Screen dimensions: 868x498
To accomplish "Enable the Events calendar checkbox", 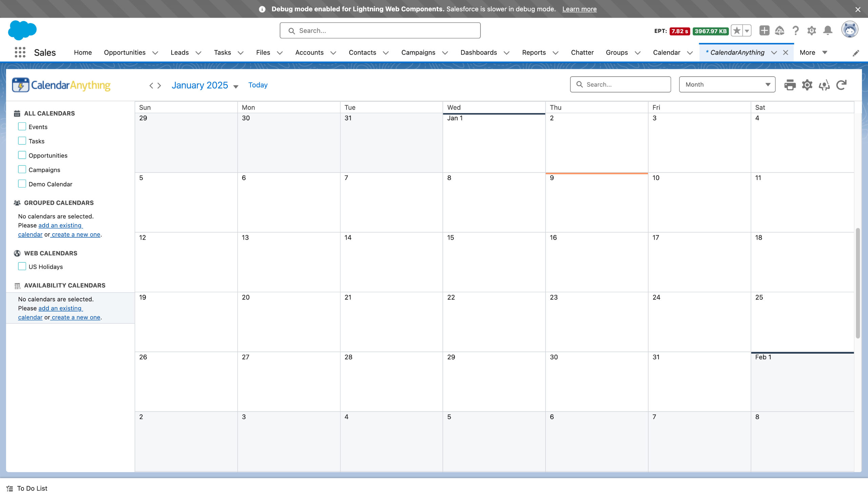I will [x=22, y=126].
